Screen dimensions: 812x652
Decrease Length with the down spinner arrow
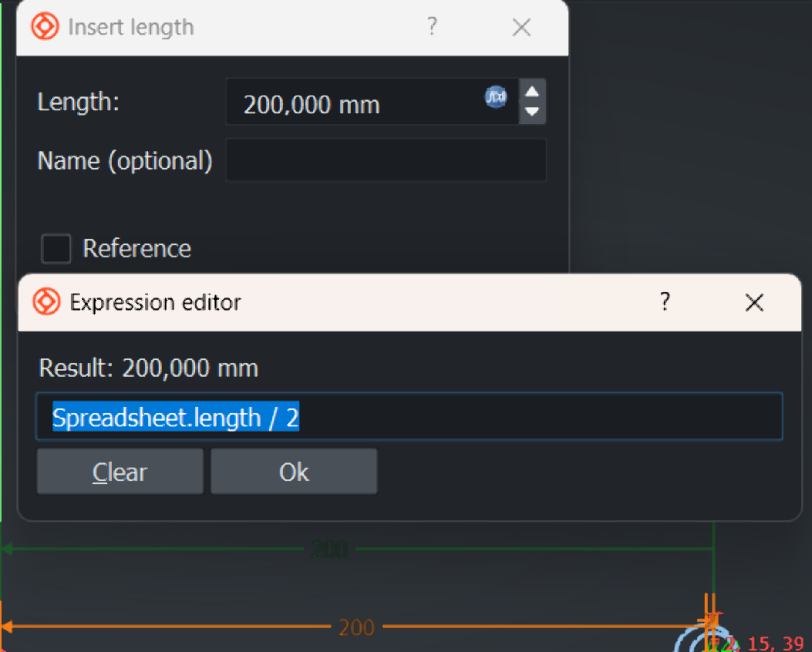tap(532, 112)
